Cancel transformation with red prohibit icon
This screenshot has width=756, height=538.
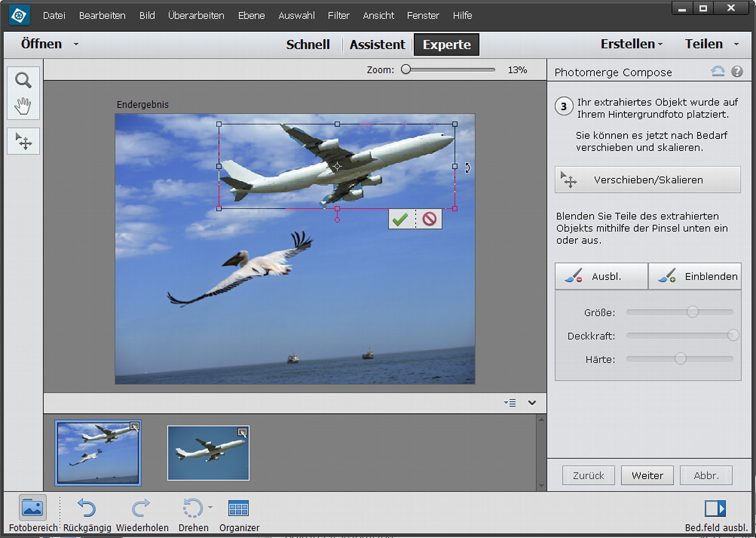coord(429,219)
